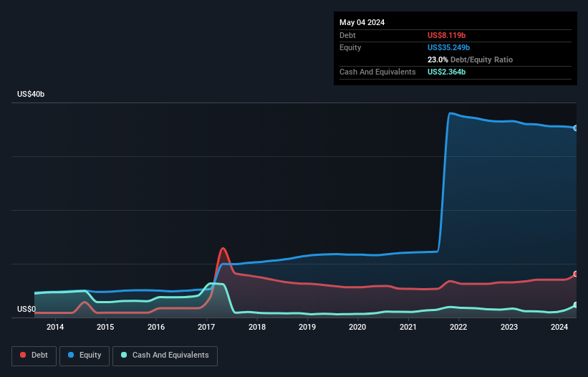
Task: Toggle Cash And Equivalents legend button
Action: click(165, 355)
